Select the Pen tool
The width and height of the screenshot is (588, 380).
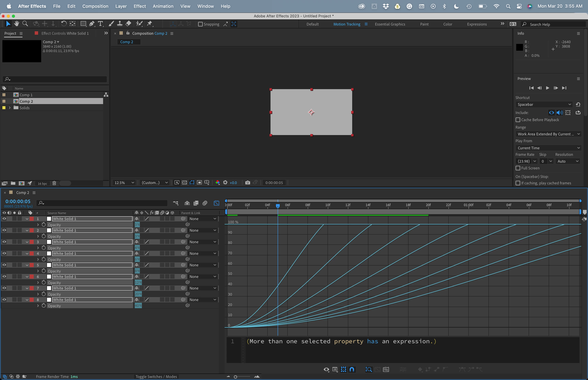(92, 24)
